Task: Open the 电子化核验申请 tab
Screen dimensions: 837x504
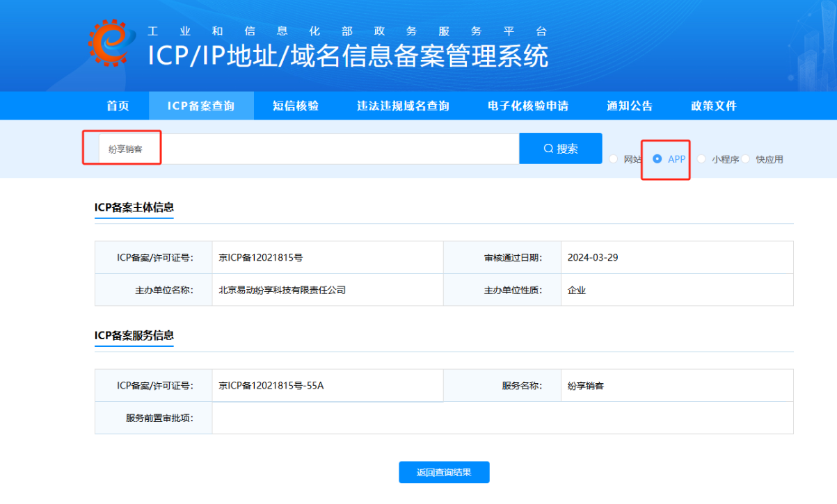Action: [x=528, y=106]
